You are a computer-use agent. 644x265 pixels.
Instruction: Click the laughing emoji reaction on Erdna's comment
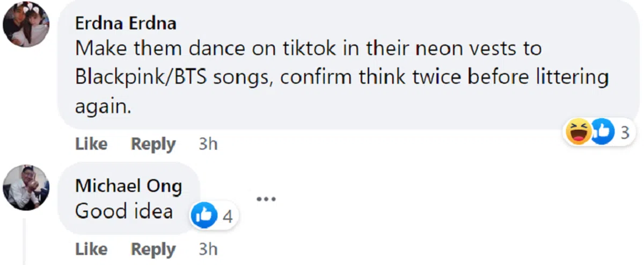tap(578, 132)
